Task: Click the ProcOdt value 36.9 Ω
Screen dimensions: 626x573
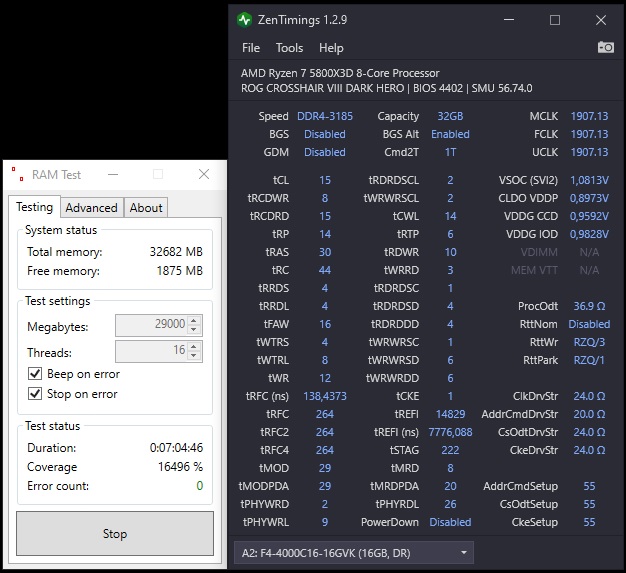Action: pyautogui.click(x=589, y=306)
